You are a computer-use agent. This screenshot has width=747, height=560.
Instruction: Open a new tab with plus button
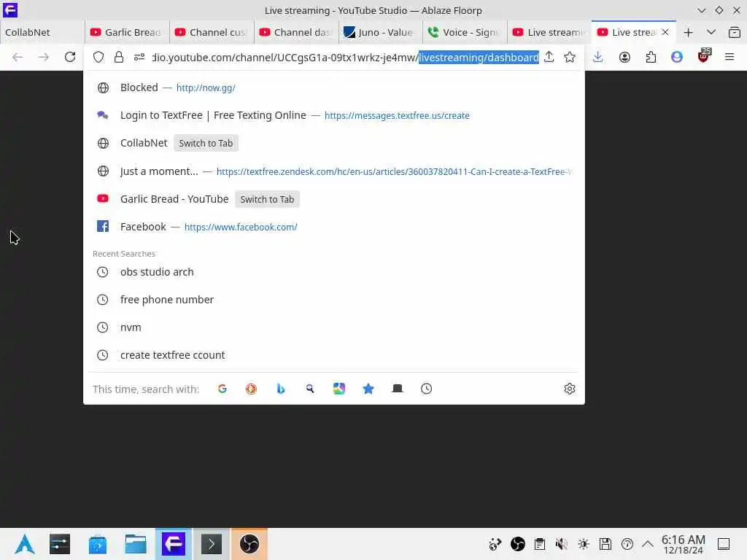point(688,32)
